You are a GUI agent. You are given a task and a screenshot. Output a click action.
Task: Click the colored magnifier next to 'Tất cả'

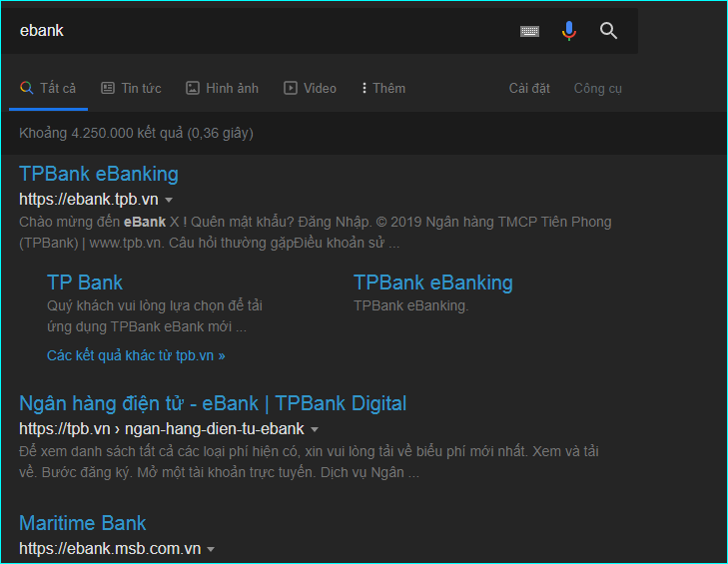27,88
